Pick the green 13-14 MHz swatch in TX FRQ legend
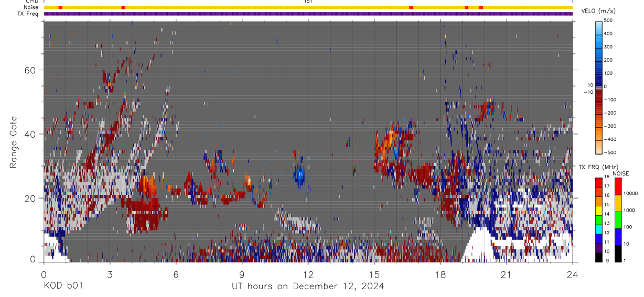Viewport: 644px width, 297px height. coord(598,219)
